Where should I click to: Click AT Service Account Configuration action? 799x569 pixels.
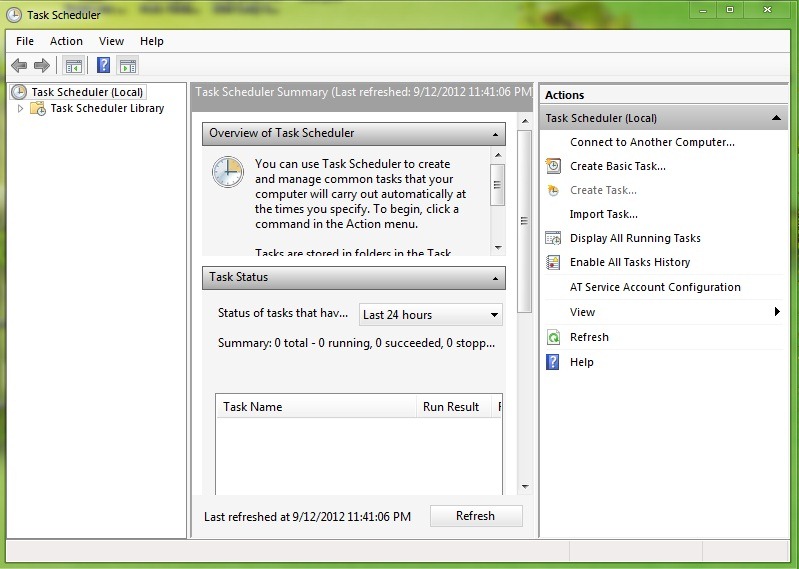click(655, 287)
